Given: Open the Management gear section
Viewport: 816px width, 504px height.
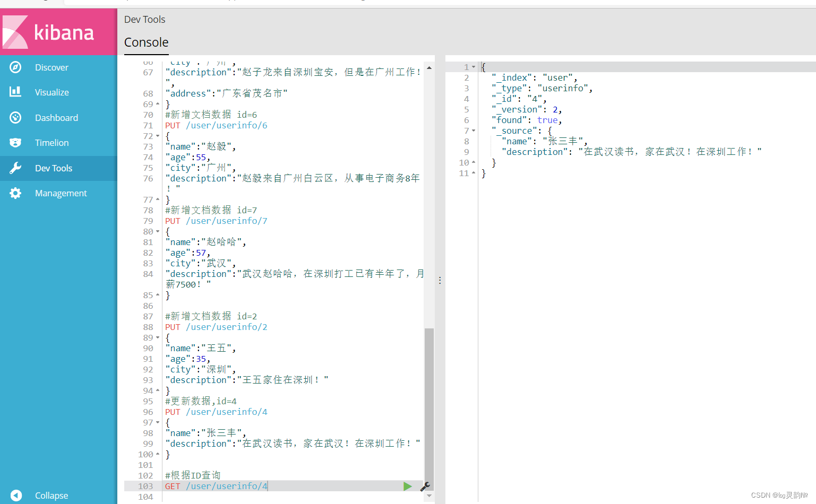Looking at the screenshot, I should (x=61, y=193).
